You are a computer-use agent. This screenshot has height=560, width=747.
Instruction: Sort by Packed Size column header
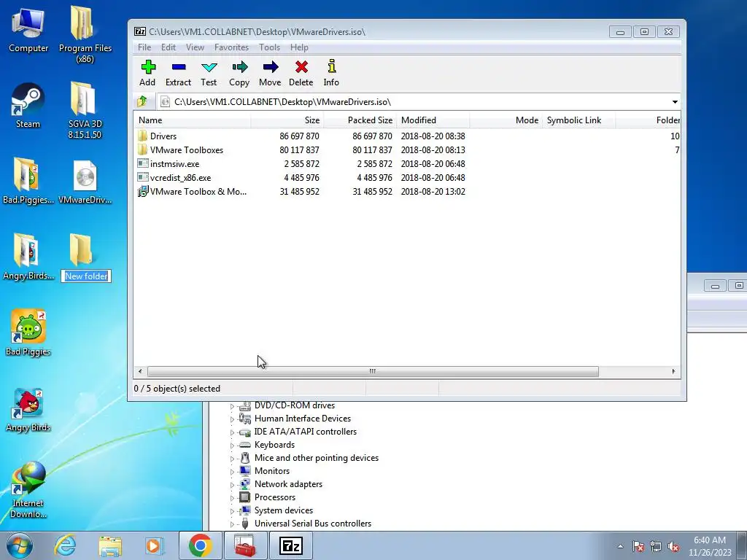pos(360,120)
